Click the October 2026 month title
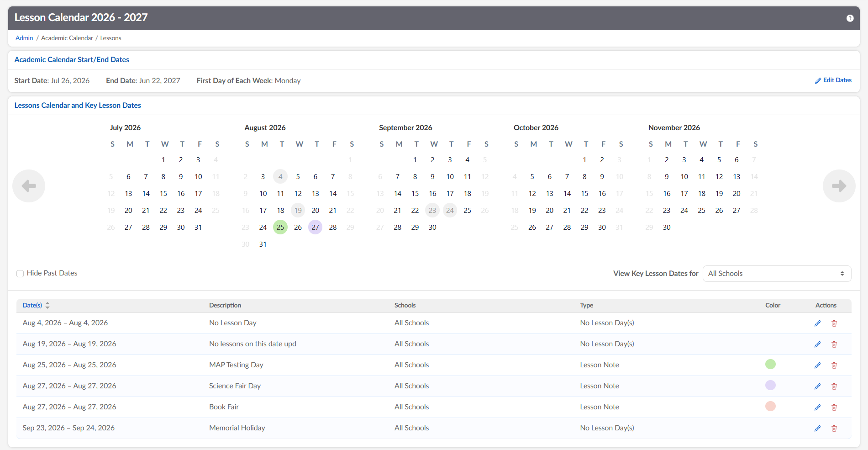 click(x=536, y=127)
